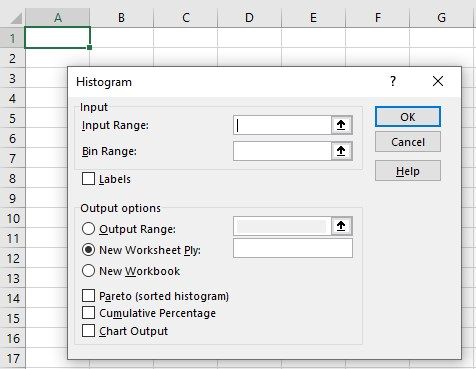
Task: Enable the Labels checkbox
Action: [88, 179]
